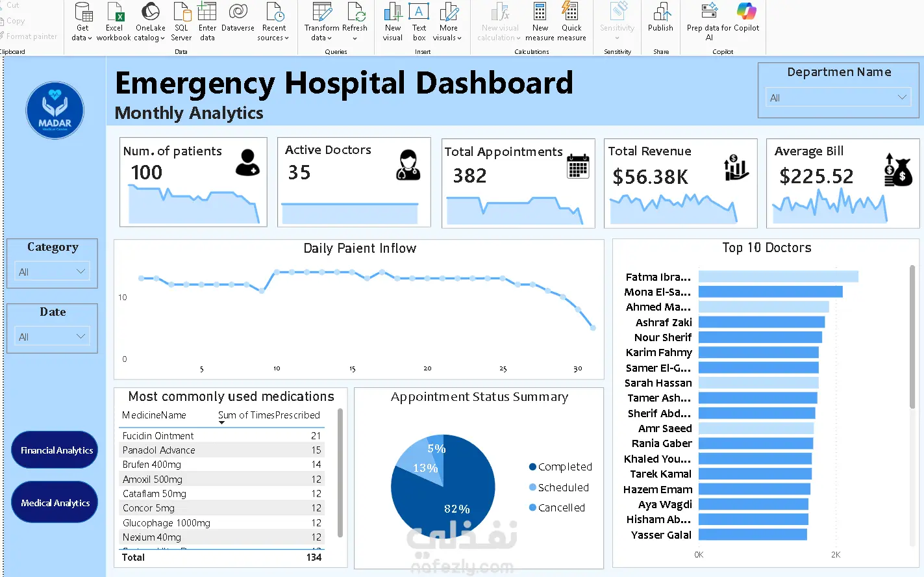924x577 pixels.
Task: Click the calendar icon on Total Appointments card
Action: pyautogui.click(x=578, y=166)
